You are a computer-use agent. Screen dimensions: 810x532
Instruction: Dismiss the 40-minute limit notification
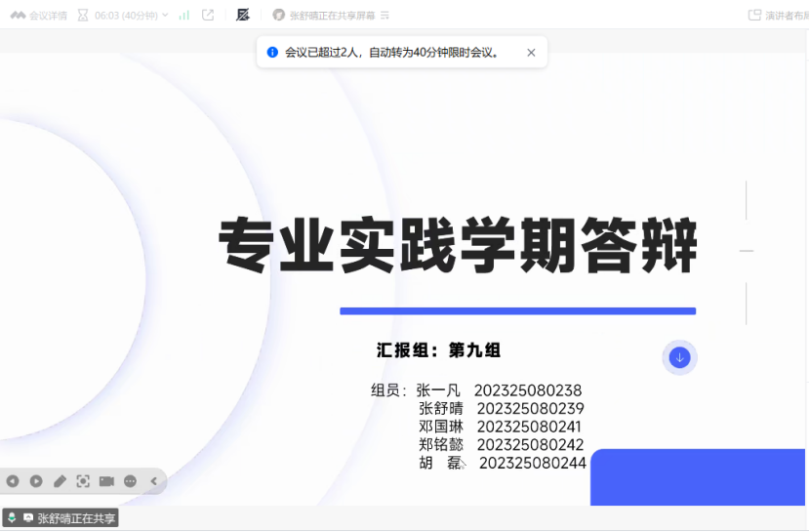point(531,53)
